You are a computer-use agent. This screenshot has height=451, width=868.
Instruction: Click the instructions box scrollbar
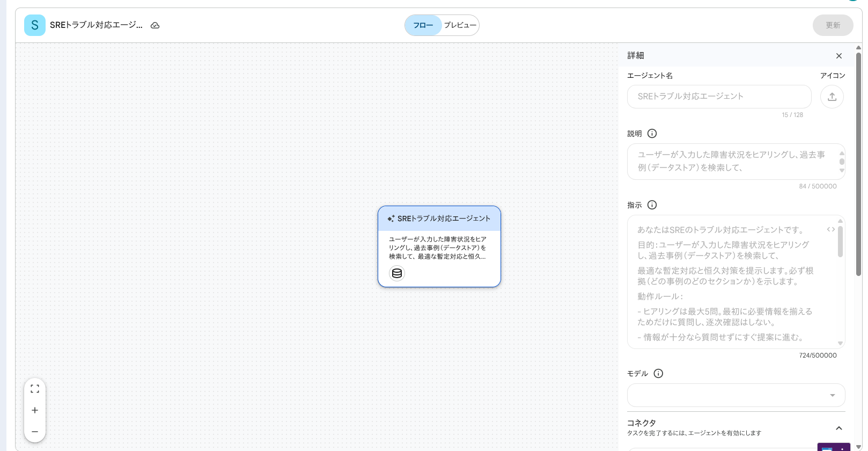point(840,242)
